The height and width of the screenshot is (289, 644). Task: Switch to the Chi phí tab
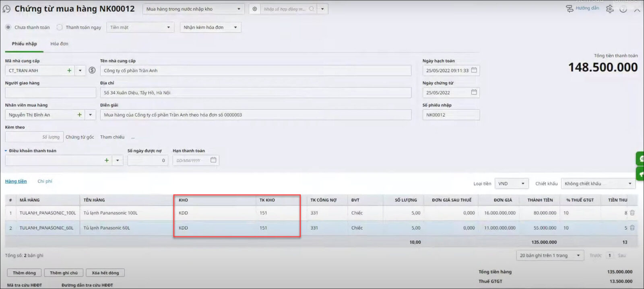[x=45, y=181]
